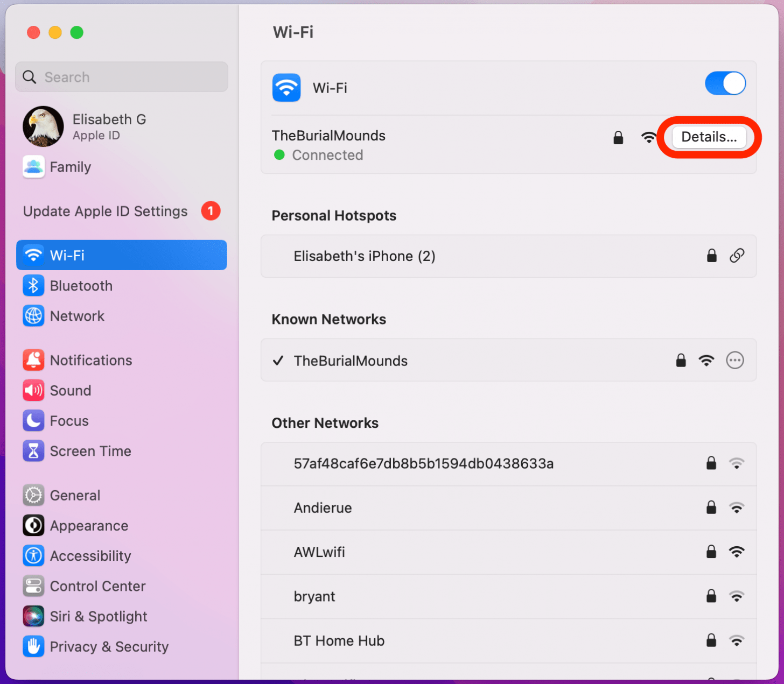
Task: Open Family settings icon
Action: 33,167
